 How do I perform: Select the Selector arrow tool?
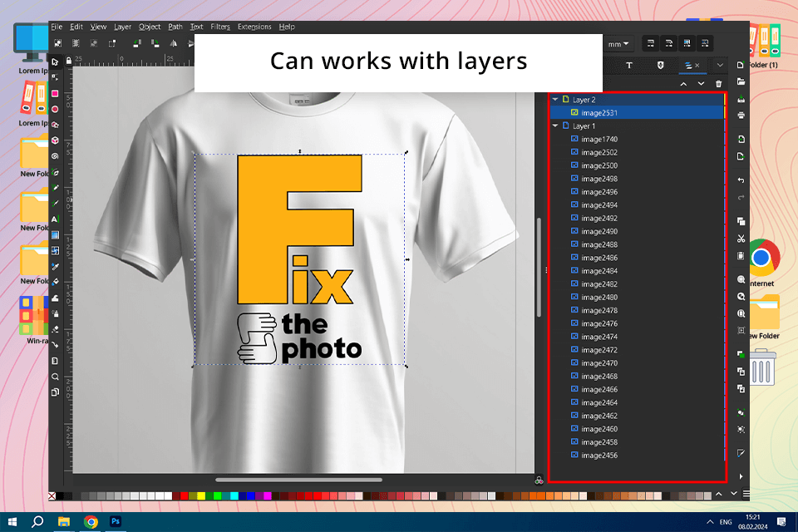pyautogui.click(x=55, y=62)
